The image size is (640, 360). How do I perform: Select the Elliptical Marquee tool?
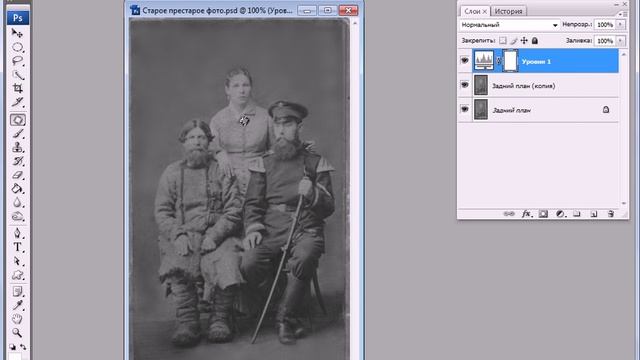[17, 47]
